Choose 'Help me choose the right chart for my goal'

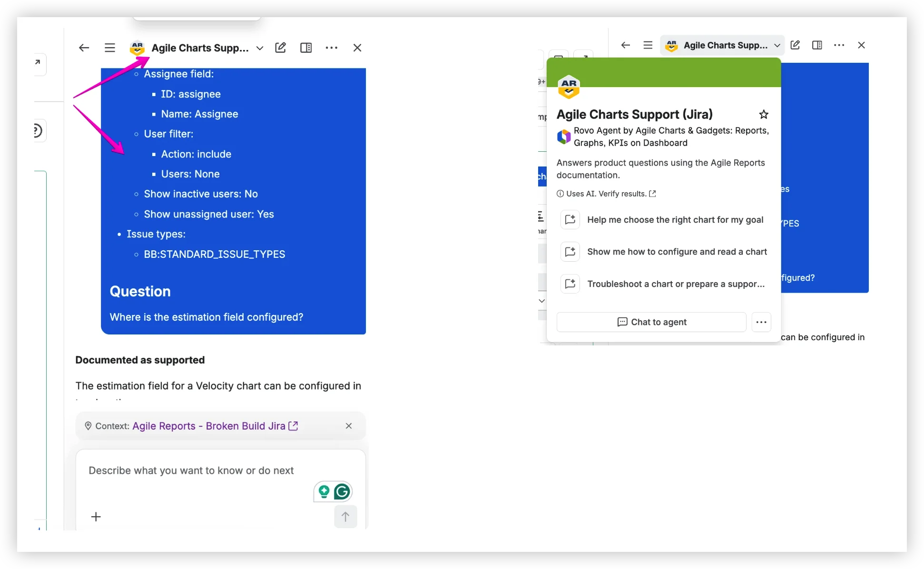(x=664, y=220)
